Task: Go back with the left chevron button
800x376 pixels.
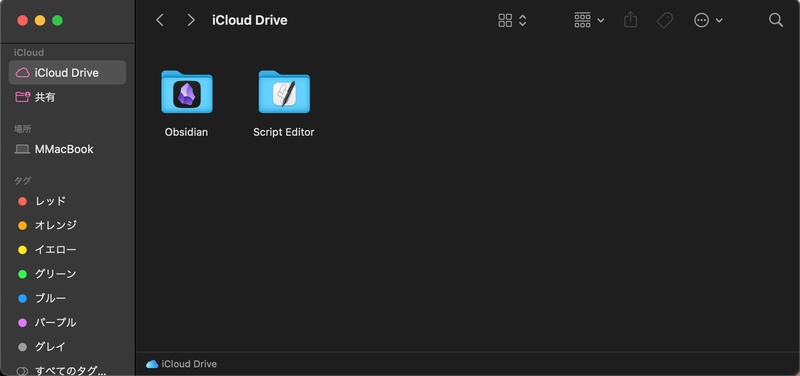Action: pos(160,20)
